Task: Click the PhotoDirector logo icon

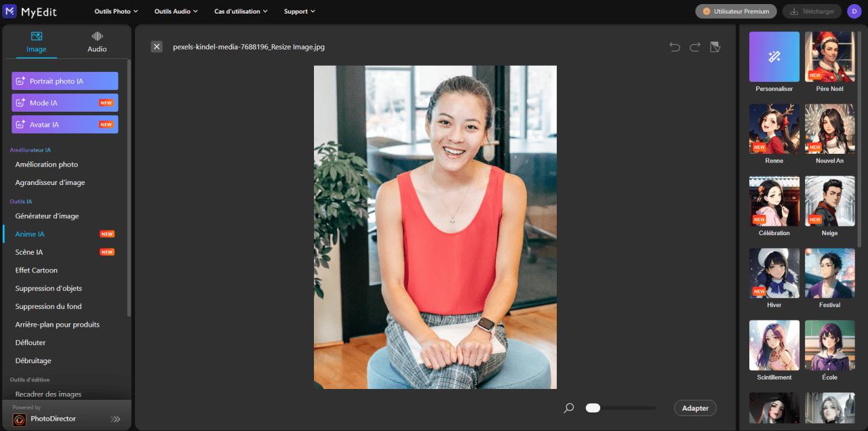Action: (20, 419)
